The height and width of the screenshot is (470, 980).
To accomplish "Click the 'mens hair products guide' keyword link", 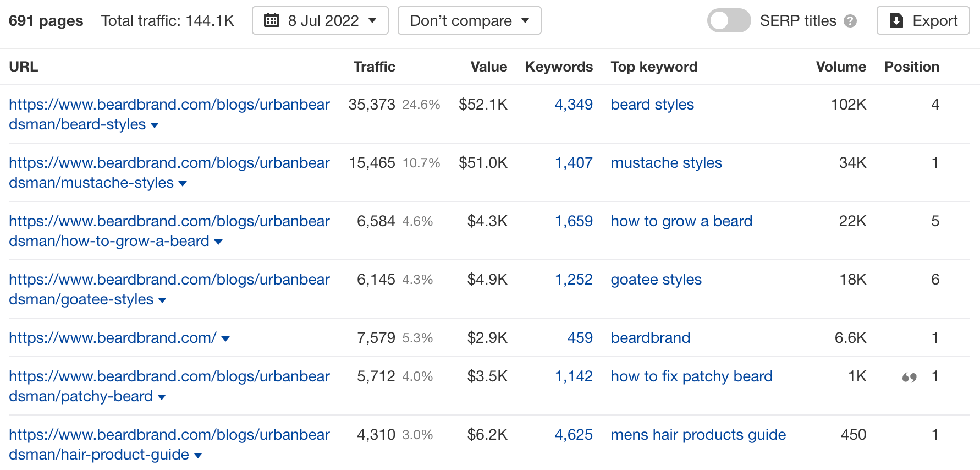I will [x=698, y=435].
